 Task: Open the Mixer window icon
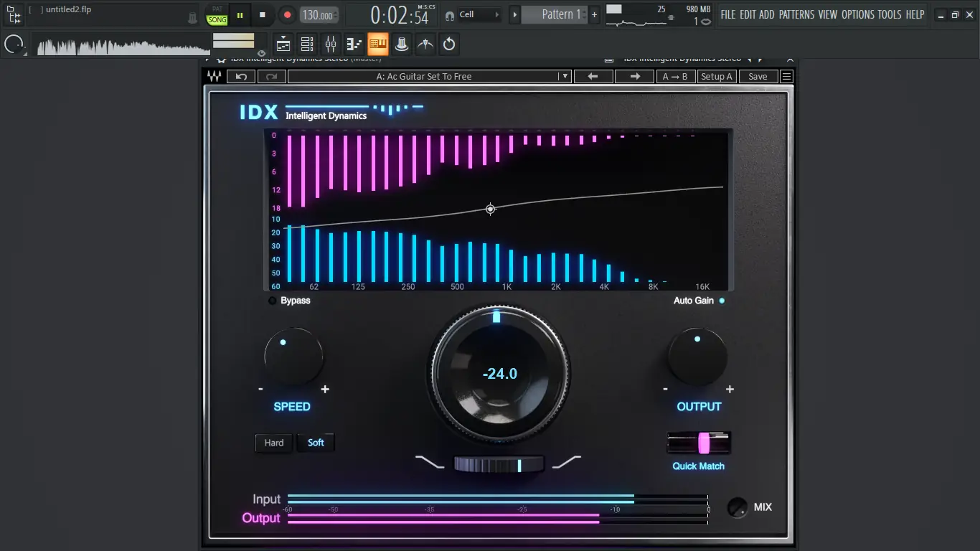pos(330,44)
